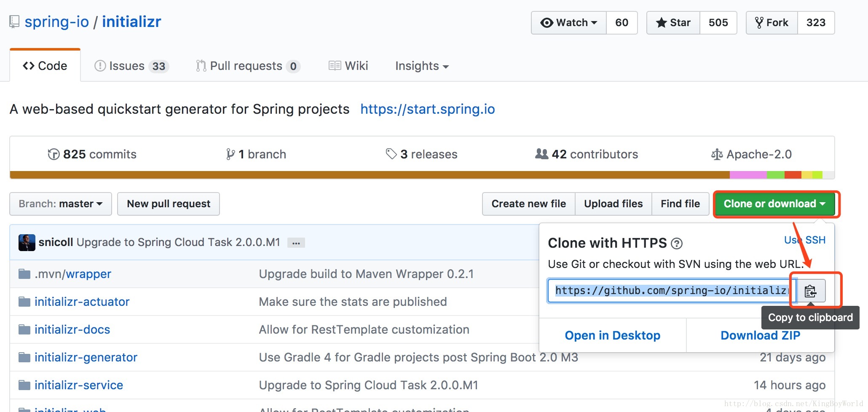This screenshot has width=868, height=412.
Task: Click the fork icon in Fork button
Action: pyautogui.click(x=759, y=23)
